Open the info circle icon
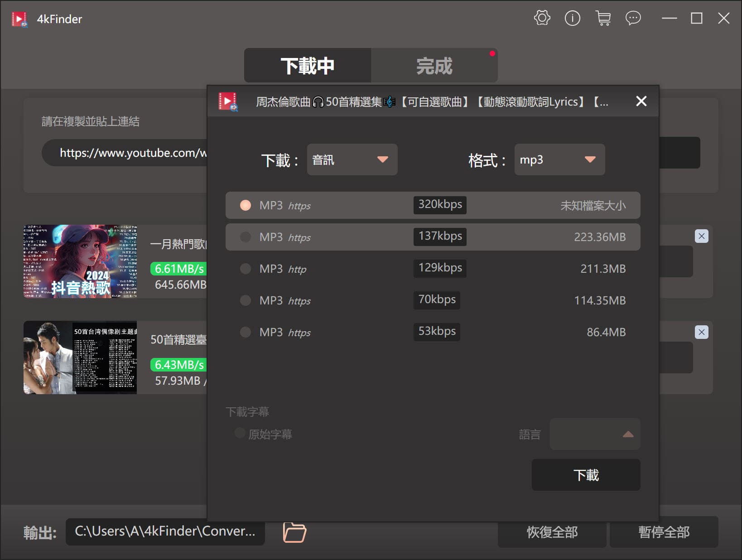 [x=572, y=18]
